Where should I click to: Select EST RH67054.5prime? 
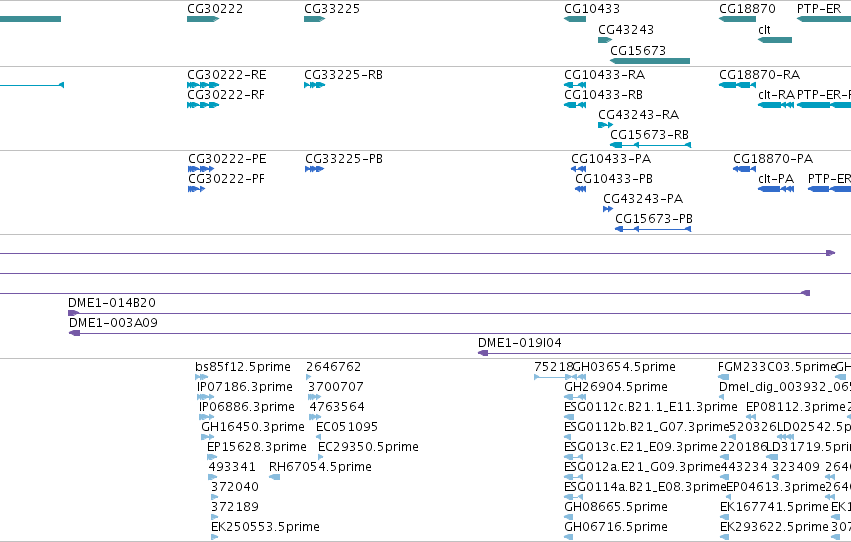pos(275,477)
